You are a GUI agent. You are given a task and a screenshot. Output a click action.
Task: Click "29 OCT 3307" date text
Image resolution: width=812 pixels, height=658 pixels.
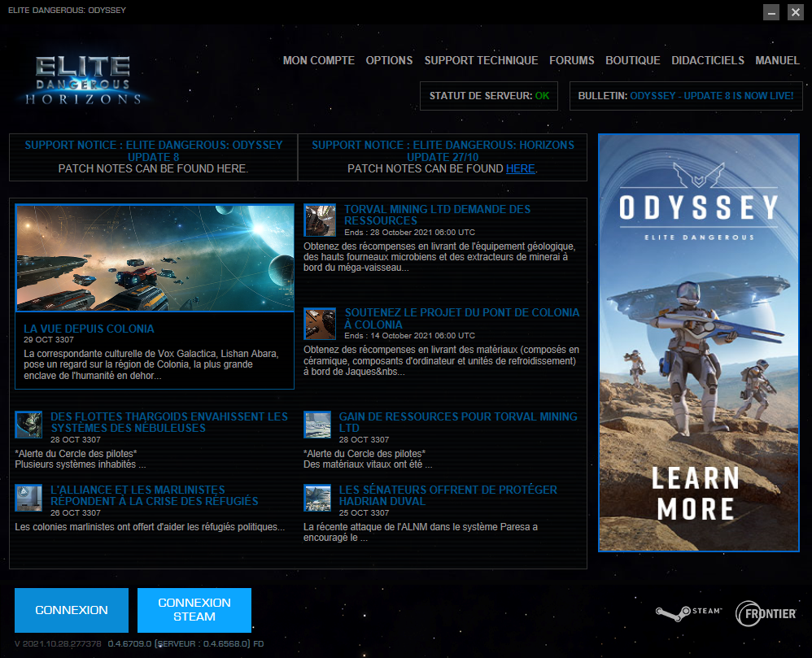[x=49, y=340]
